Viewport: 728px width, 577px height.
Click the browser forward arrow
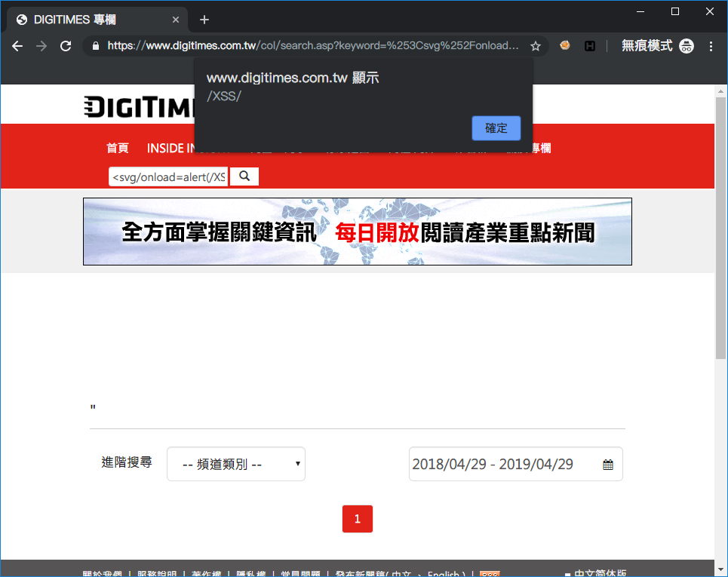41,46
